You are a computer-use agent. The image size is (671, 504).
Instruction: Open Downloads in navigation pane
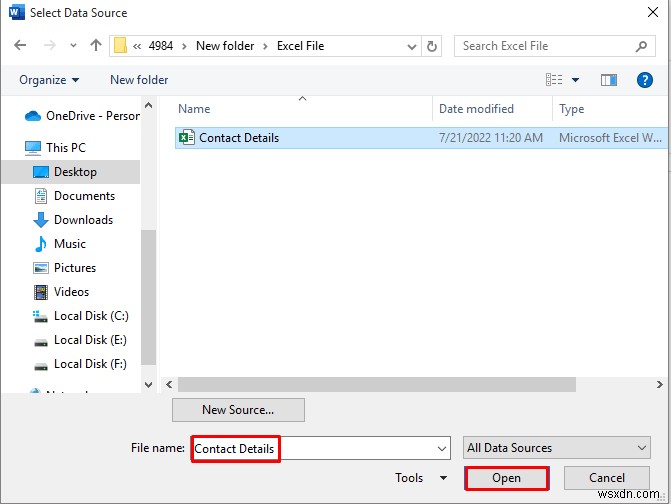[x=83, y=220]
